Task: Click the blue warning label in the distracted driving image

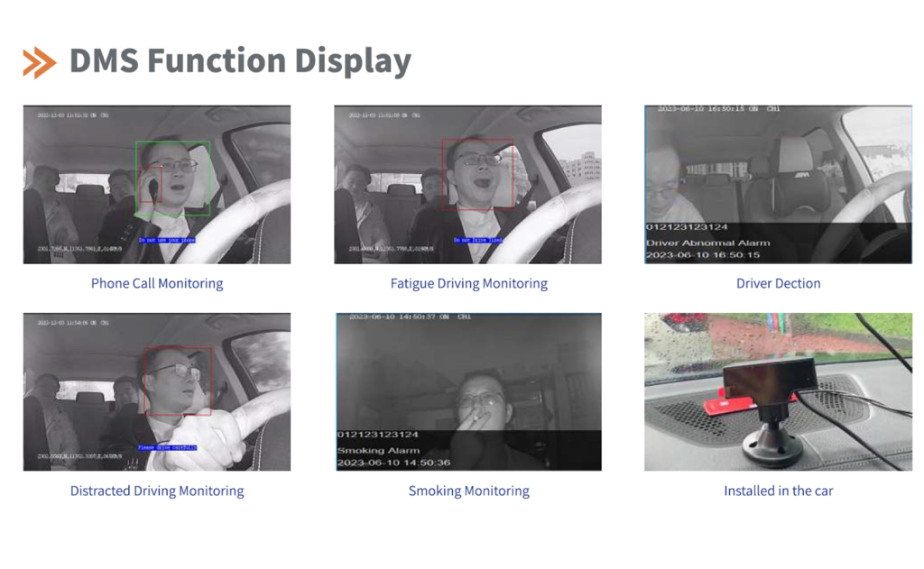Action: click(167, 447)
